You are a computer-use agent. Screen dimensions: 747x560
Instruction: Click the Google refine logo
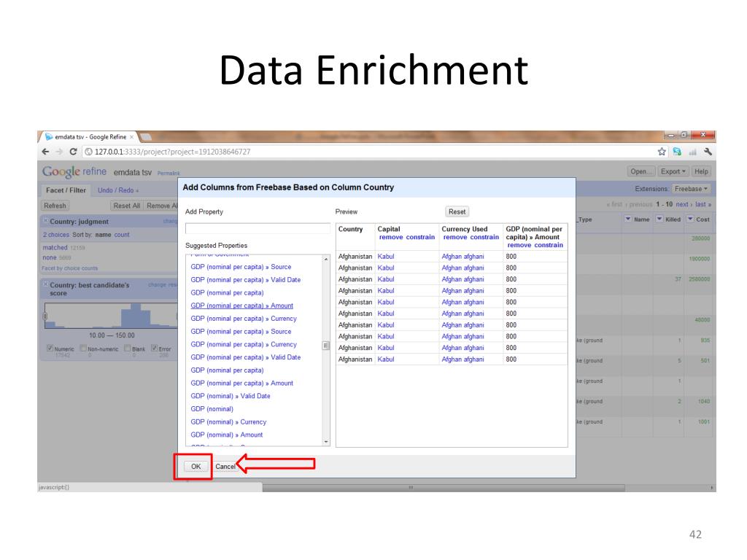[74, 171]
